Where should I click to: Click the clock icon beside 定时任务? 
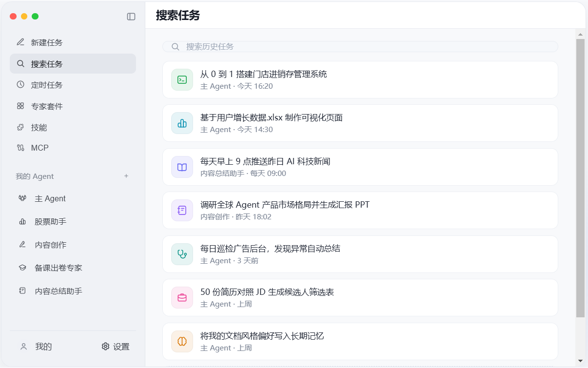20,85
